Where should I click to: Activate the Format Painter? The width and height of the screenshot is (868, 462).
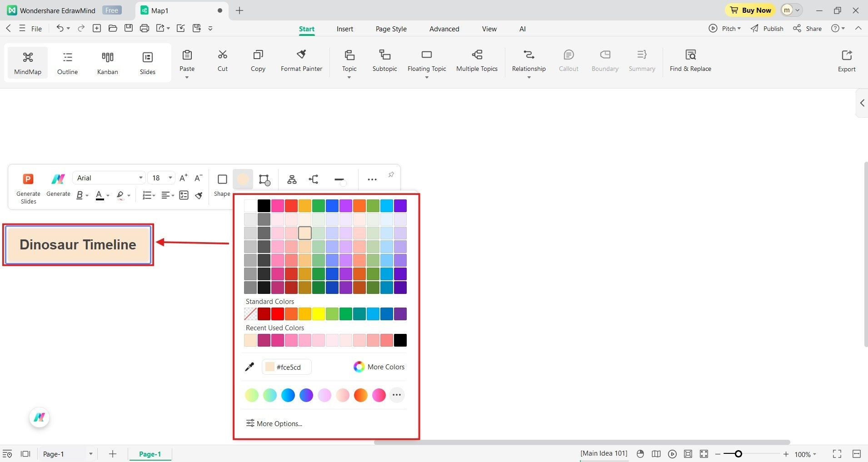click(x=301, y=61)
